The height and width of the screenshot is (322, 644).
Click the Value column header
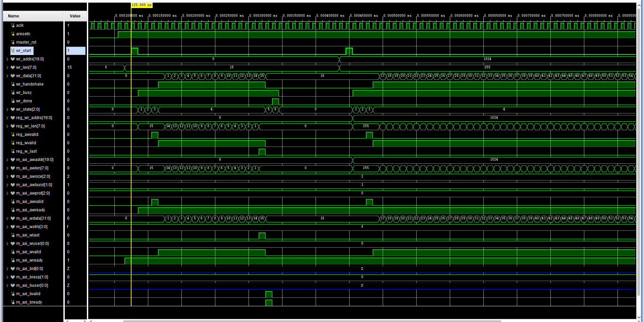[x=74, y=16]
